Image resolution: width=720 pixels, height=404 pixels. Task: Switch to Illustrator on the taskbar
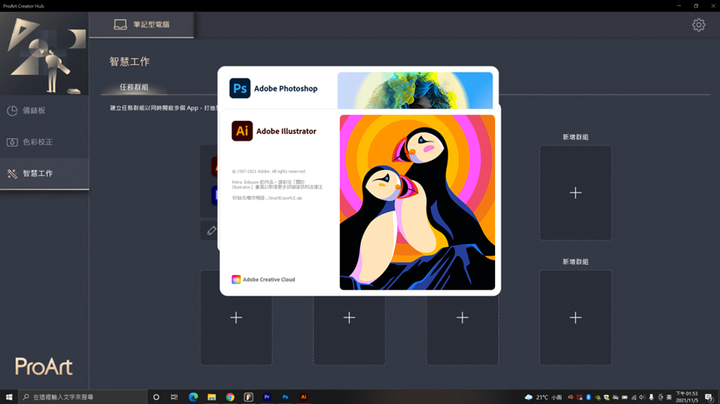pyautogui.click(x=304, y=397)
